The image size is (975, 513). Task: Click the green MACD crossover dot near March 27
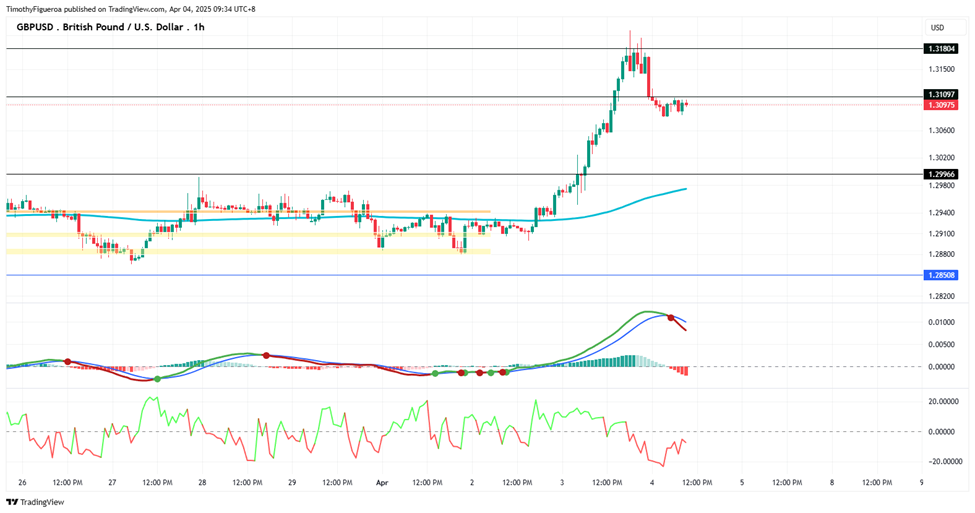[157, 379]
